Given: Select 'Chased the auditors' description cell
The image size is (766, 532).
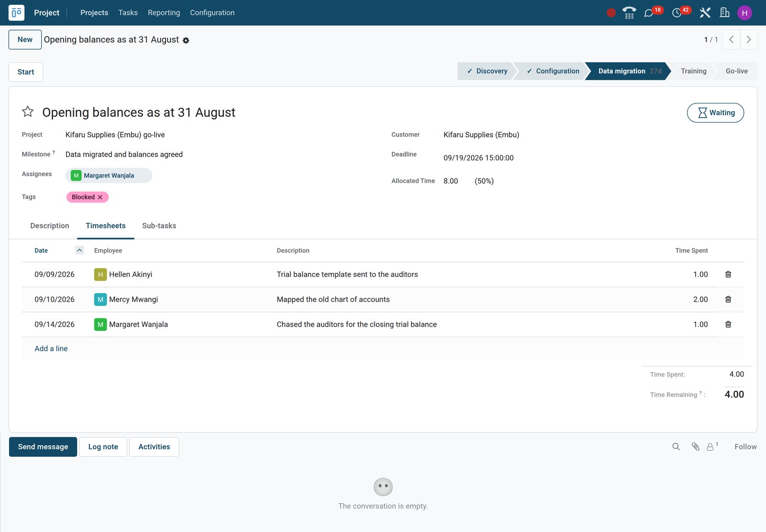Looking at the screenshot, I should [357, 324].
